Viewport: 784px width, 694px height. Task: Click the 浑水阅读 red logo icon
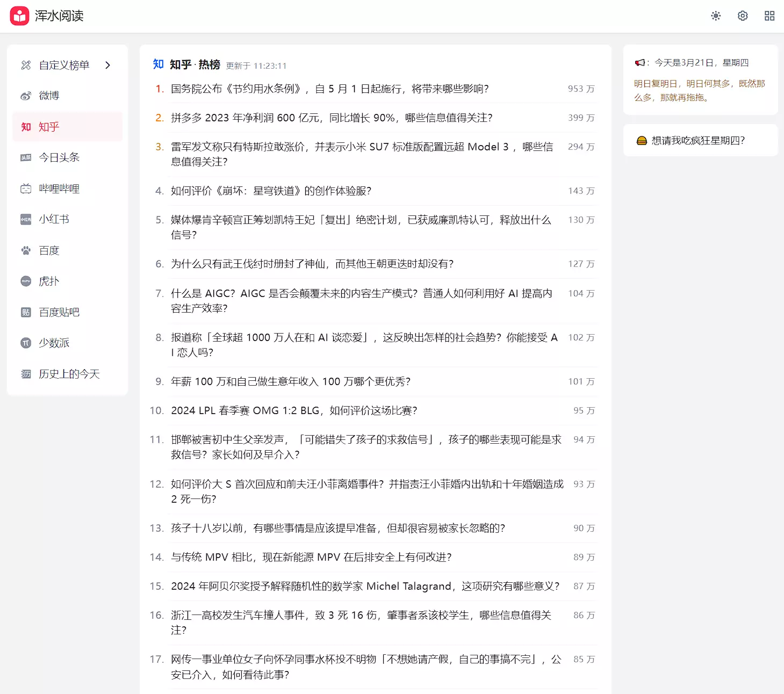pos(19,16)
